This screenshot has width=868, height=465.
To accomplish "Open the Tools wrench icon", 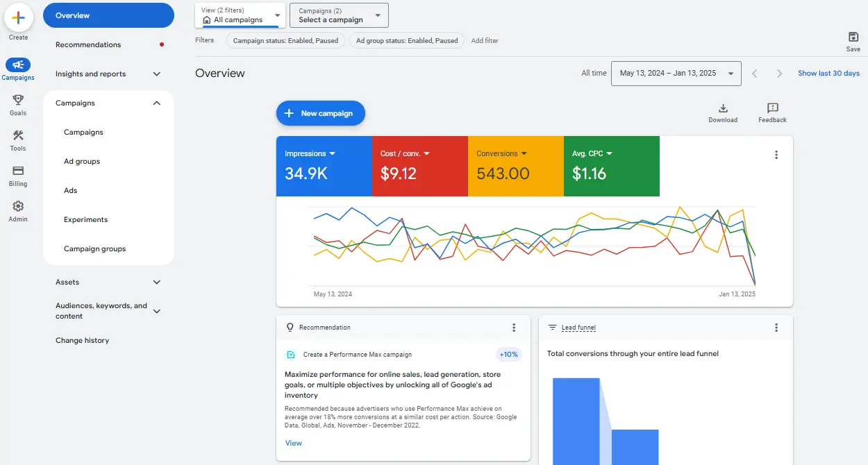I will click(x=18, y=135).
